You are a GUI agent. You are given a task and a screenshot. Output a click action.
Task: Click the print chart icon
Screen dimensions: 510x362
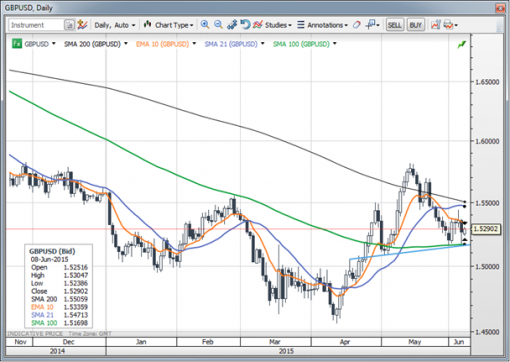(x=448, y=25)
